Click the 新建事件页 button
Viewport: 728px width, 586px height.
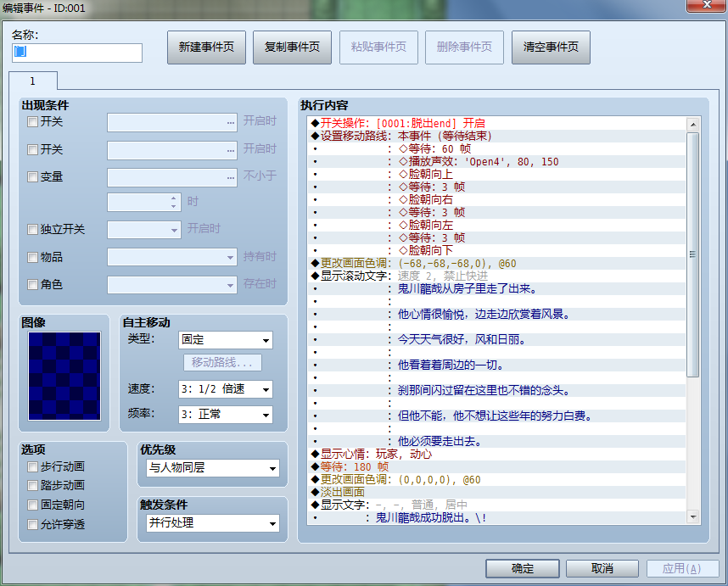click(206, 47)
